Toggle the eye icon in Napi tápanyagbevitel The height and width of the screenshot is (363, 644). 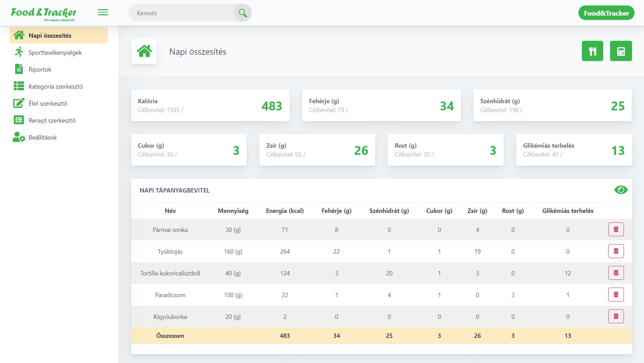click(x=621, y=190)
